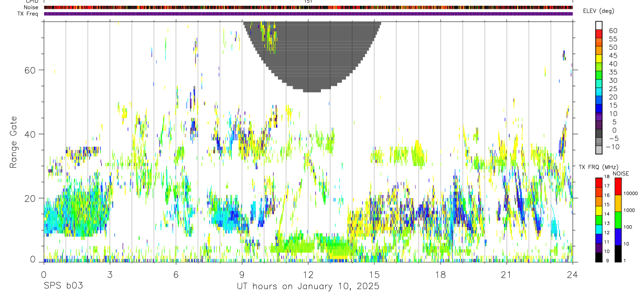Click the 'Range Gate' y-axis title

tap(14, 142)
